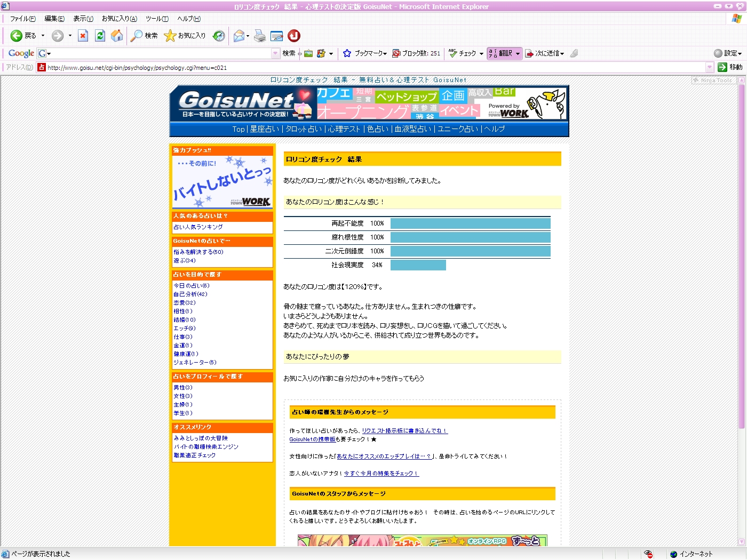Screen dimensions: 747x560
Task: Click the Send to (次に送信) icon
Action: tap(529, 53)
